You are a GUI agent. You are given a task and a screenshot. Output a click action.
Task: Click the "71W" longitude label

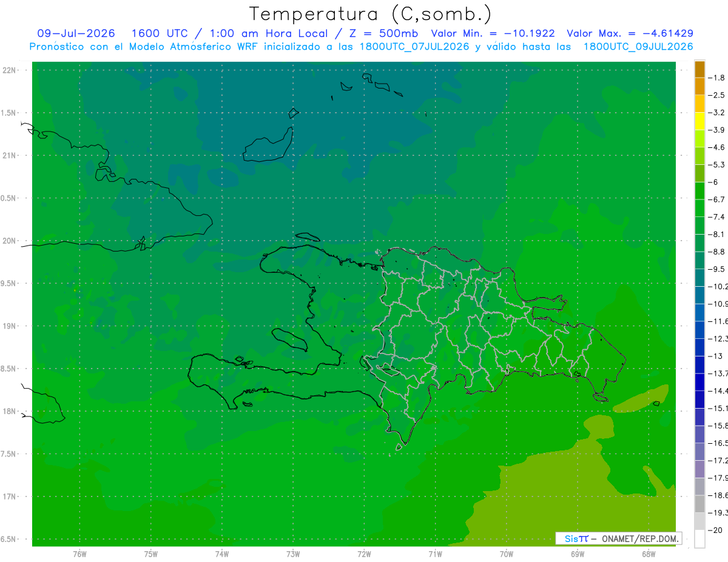(x=435, y=554)
